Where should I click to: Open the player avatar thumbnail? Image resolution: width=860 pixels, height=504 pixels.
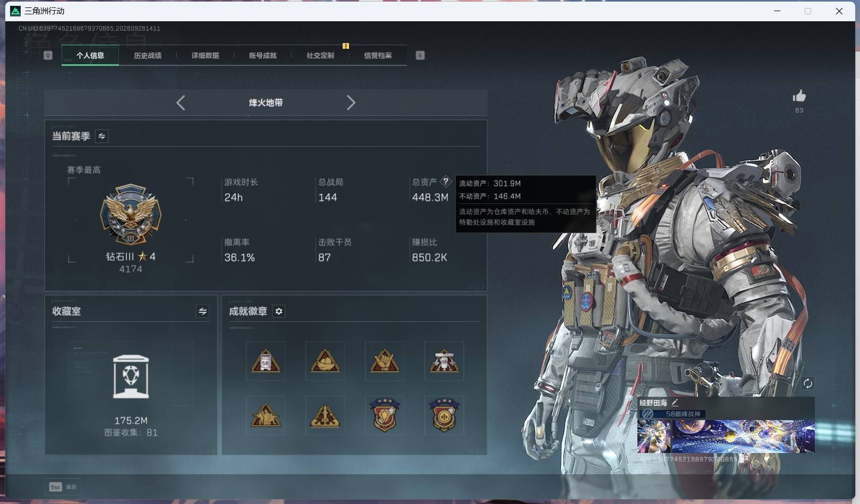coord(654,437)
